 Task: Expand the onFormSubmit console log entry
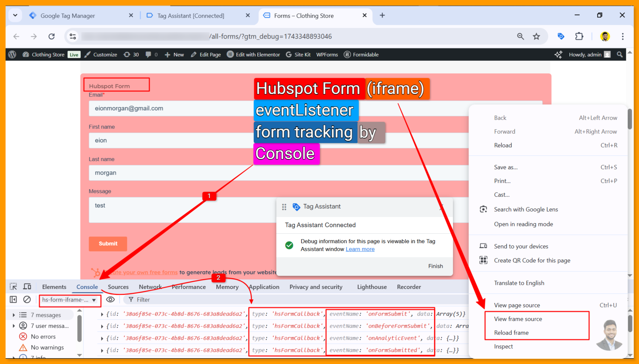tap(102, 314)
